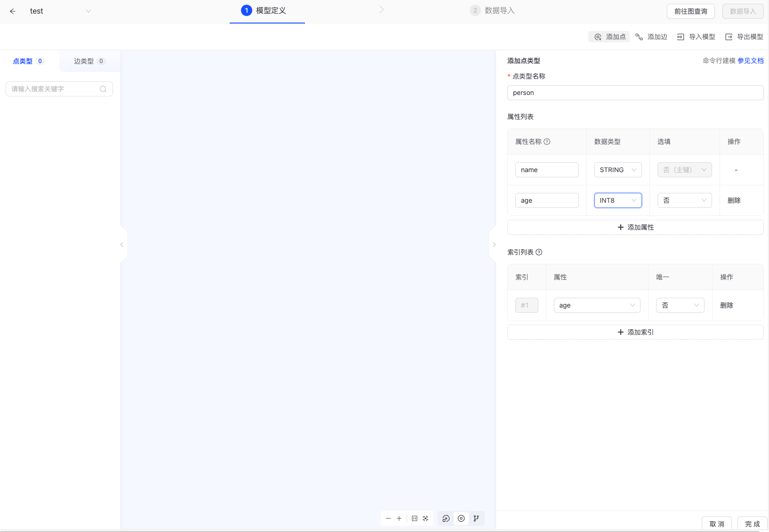Click the 点类型名称 field containing person
This screenshot has width=769, height=532.
(635, 93)
